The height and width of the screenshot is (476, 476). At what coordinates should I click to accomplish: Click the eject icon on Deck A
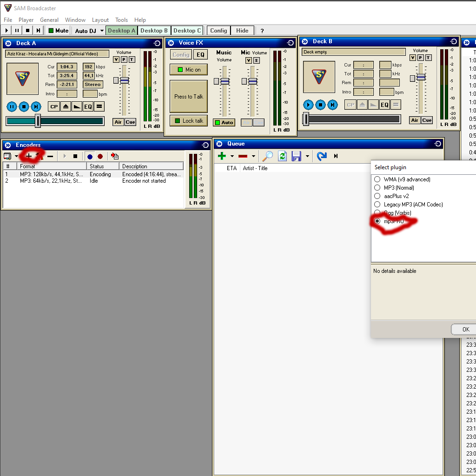(66, 106)
